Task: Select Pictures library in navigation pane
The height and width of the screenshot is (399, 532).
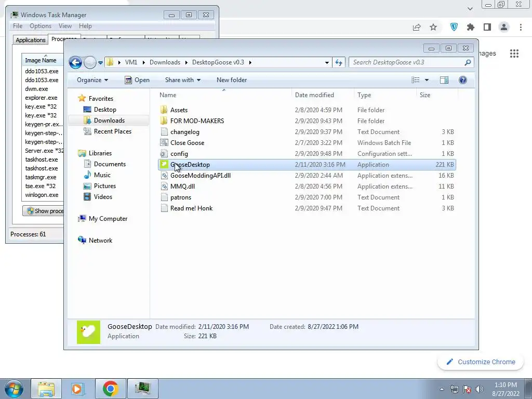Action: click(x=105, y=186)
